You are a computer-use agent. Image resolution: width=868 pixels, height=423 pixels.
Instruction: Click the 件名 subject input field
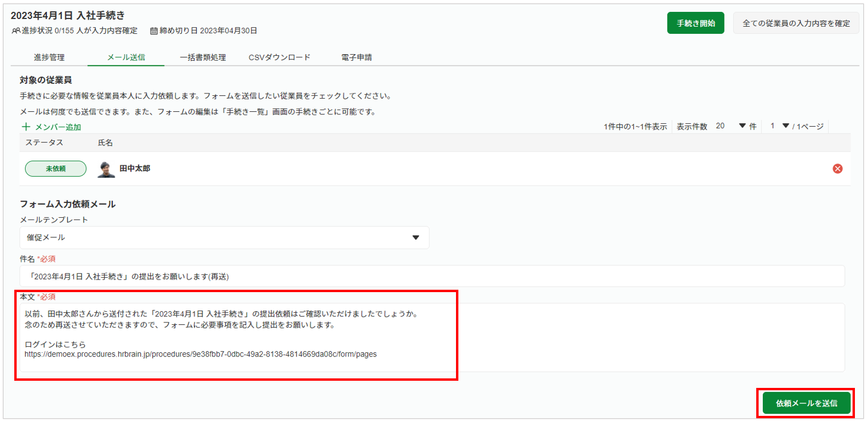[432, 276]
